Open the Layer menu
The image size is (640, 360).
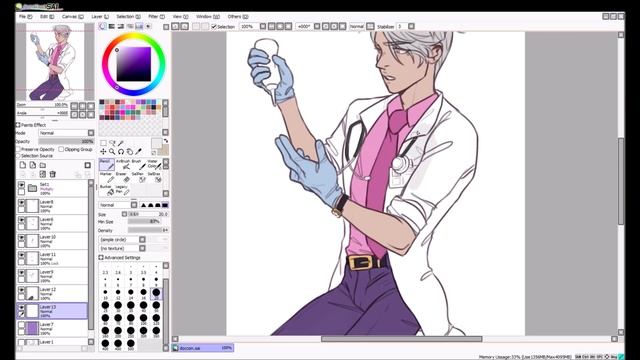coord(100,17)
